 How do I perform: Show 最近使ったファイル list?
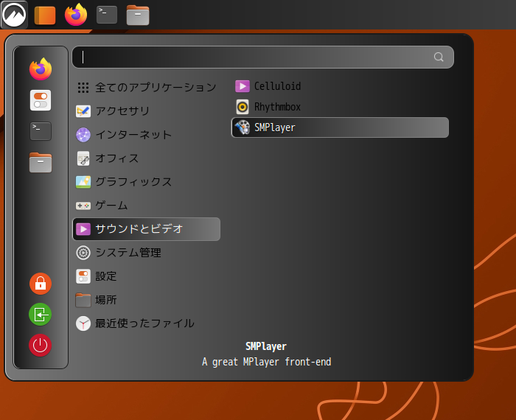point(147,323)
